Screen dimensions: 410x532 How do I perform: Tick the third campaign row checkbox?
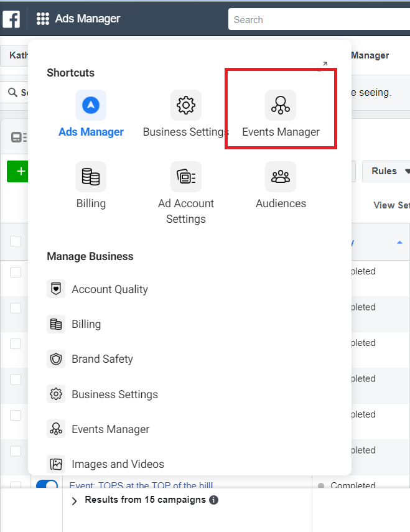(x=16, y=343)
